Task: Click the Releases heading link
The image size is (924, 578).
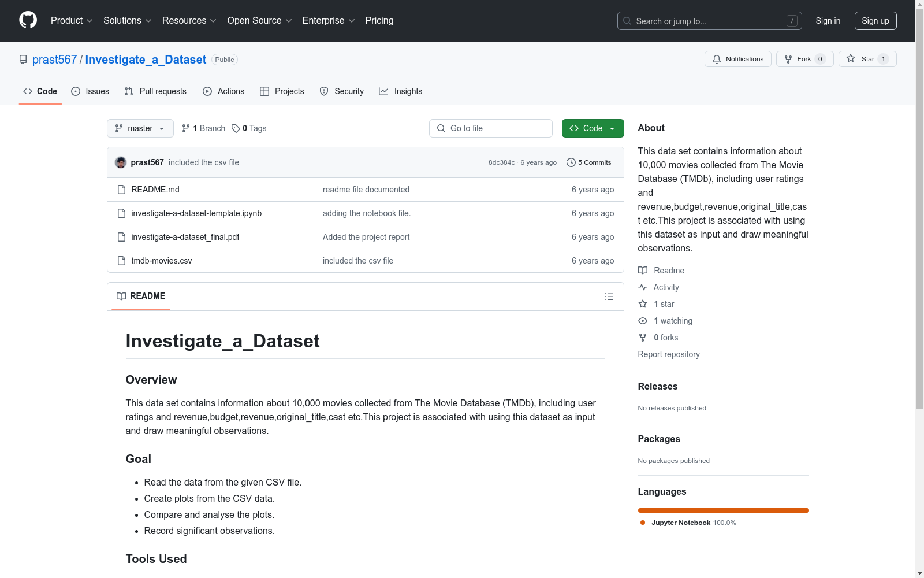Action: click(x=658, y=386)
